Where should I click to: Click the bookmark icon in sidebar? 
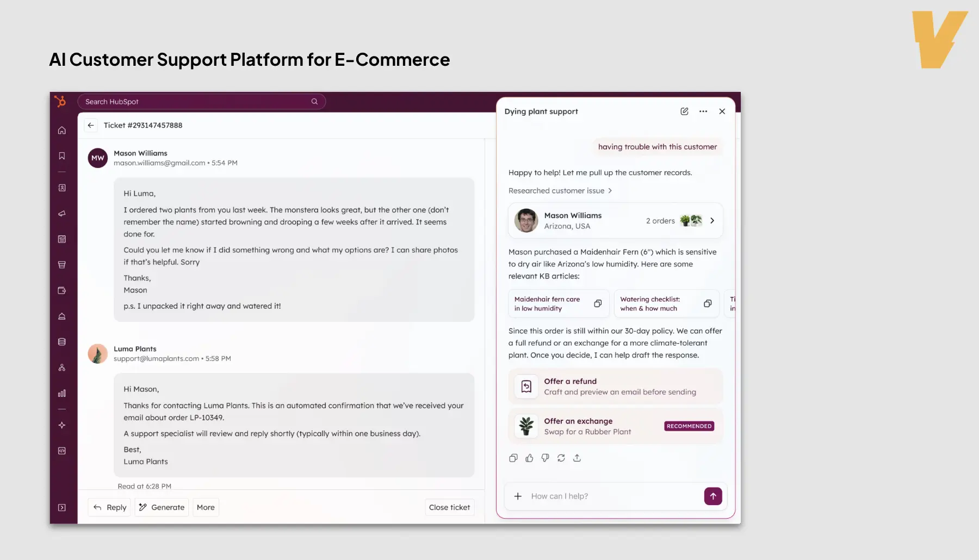(62, 156)
